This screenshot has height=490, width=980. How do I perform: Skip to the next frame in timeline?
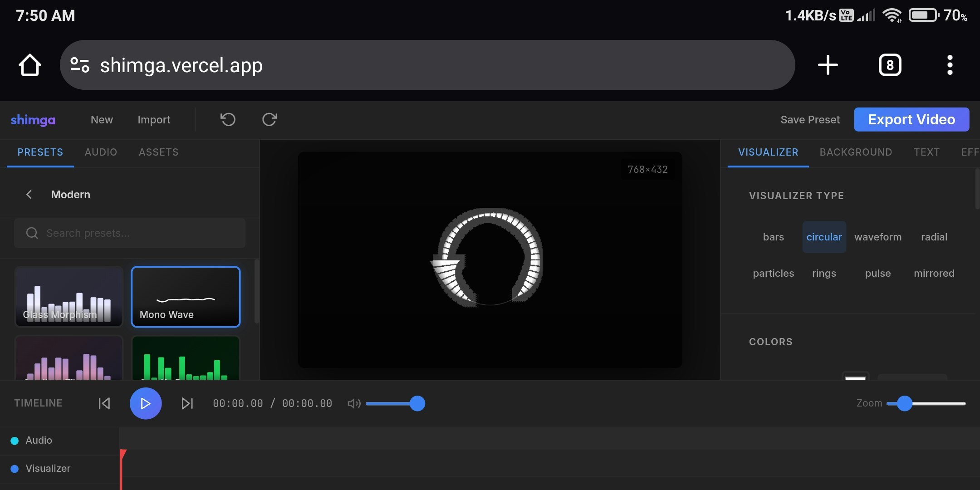click(187, 403)
